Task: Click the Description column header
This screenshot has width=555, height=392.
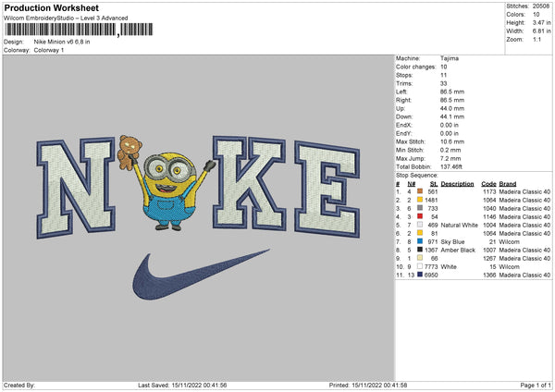Action: click(457, 182)
